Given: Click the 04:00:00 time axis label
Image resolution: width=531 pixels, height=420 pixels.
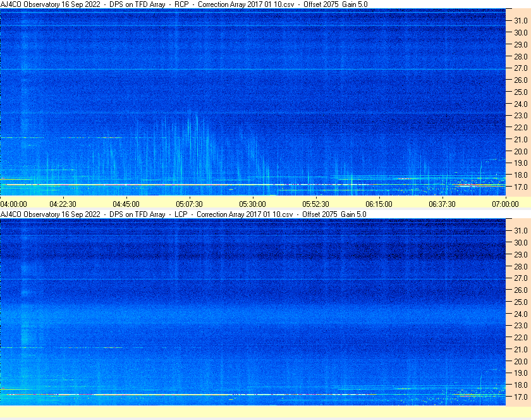Looking at the screenshot, I should (x=13, y=204).
